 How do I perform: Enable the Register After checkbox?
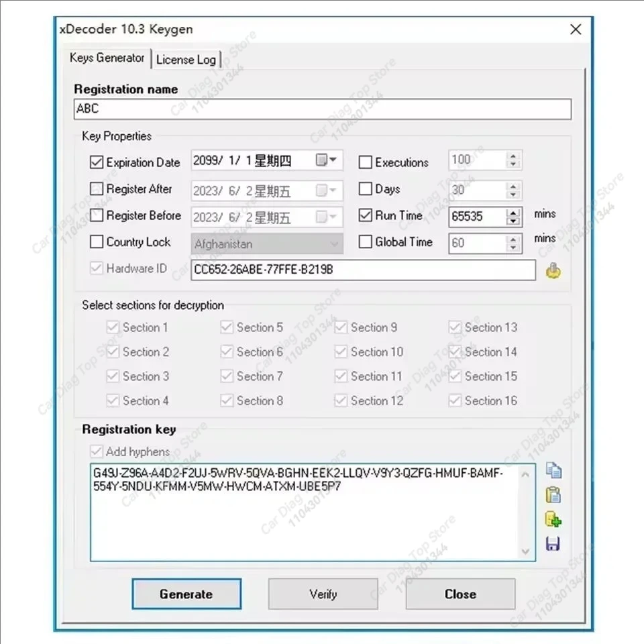(x=96, y=189)
